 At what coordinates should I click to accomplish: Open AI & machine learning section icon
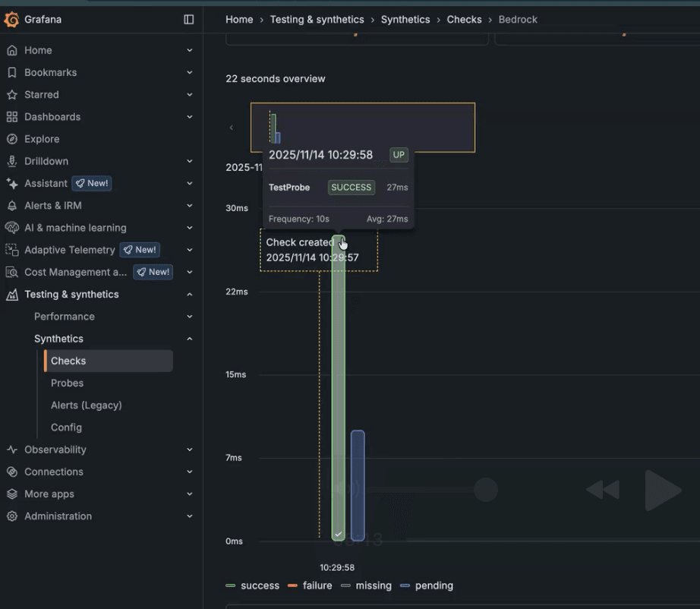[x=12, y=227]
